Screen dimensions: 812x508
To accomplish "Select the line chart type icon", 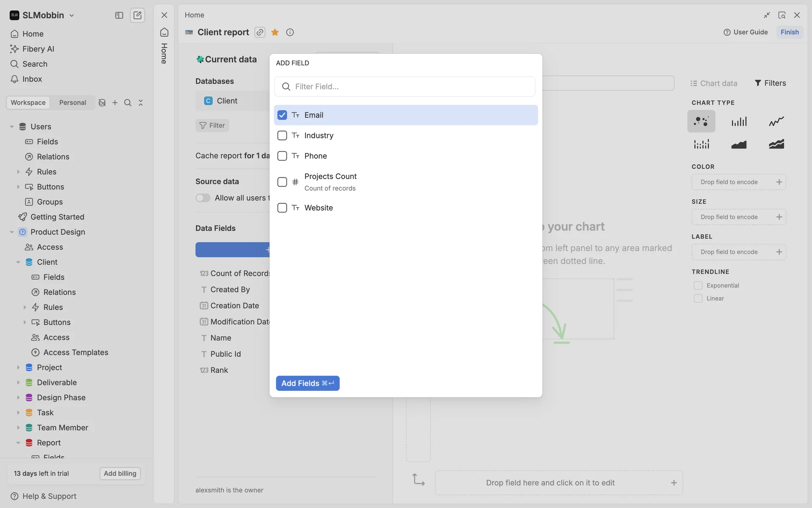I will [776, 121].
